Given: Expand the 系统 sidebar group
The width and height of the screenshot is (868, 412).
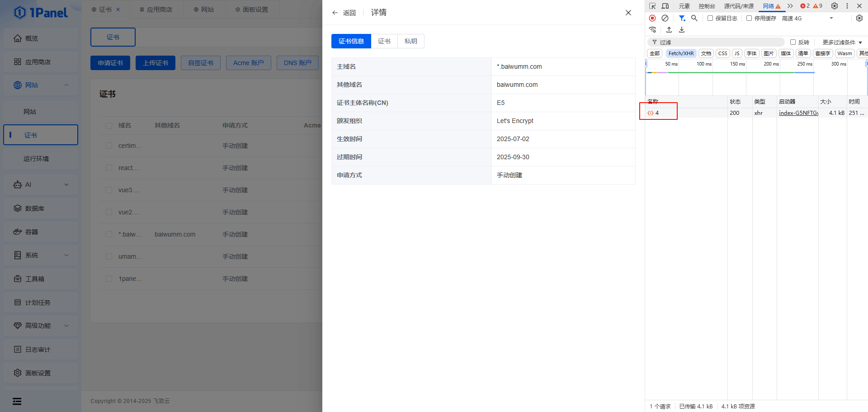Looking at the screenshot, I should [x=66, y=255].
